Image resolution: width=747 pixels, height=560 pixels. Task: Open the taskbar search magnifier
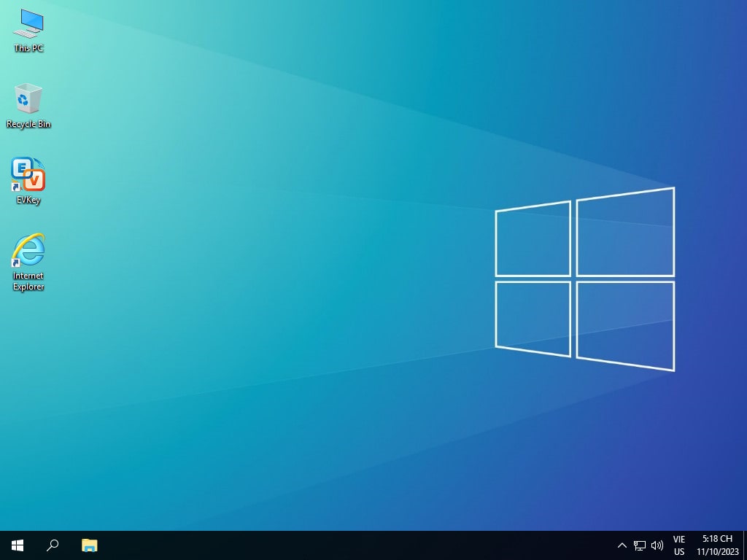pyautogui.click(x=53, y=545)
